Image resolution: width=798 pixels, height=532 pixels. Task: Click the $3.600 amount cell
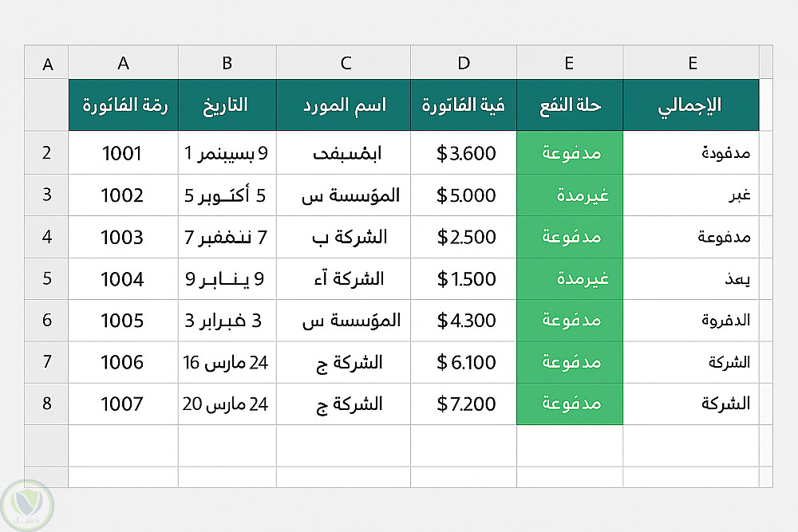pos(464,153)
